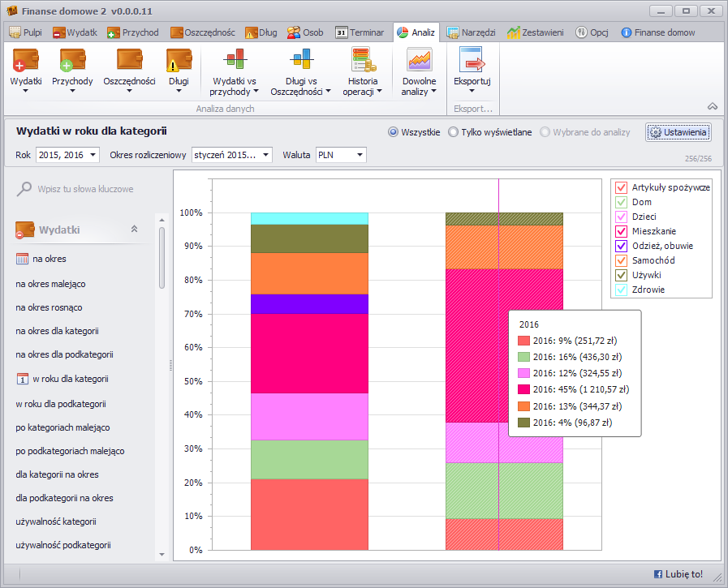This screenshot has height=588, width=728.
Task: Select the Oszczędności wallet icon
Action: 129,61
